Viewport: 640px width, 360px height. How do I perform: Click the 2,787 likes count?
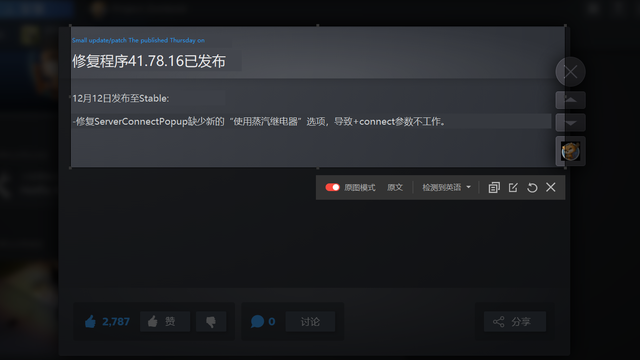point(116,322)
